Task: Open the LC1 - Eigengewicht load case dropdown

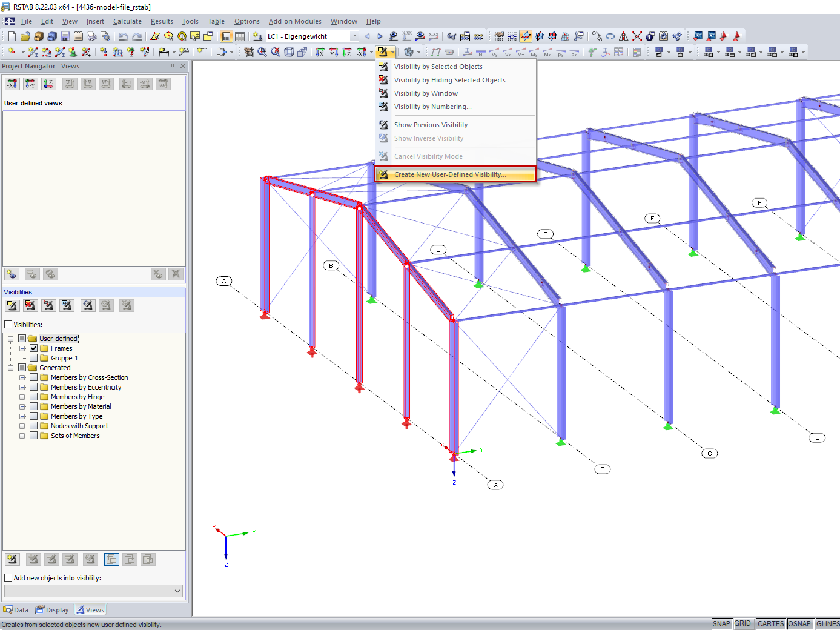Action: (354, 36)
